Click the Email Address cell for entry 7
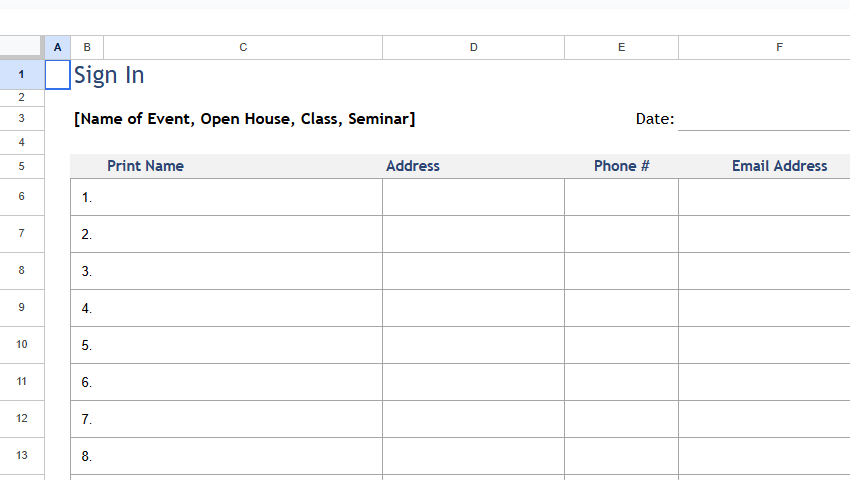The height and width of the screenshot is (480, 850). point(764,419)
